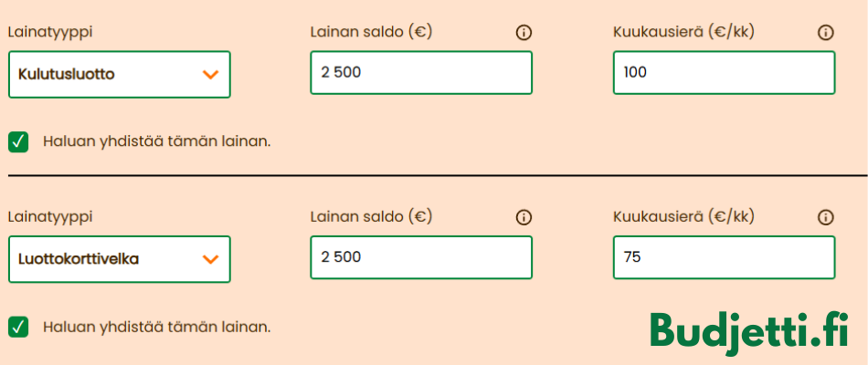Image resolution: width=868 pixels, height=365 pixels.
Task: Click the Lainatyyppi label above Luottokorttivelka
Action: pos(50,217)
